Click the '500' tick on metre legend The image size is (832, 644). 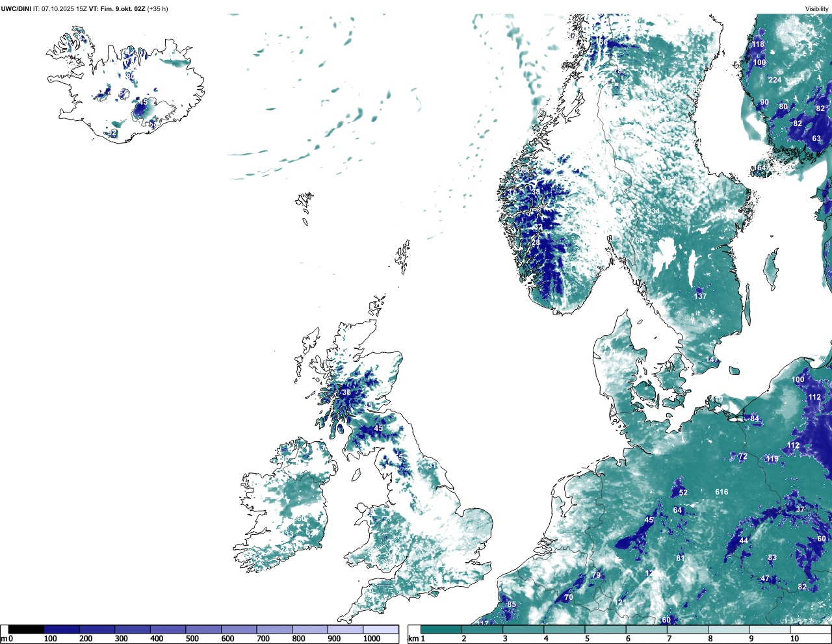192,639
